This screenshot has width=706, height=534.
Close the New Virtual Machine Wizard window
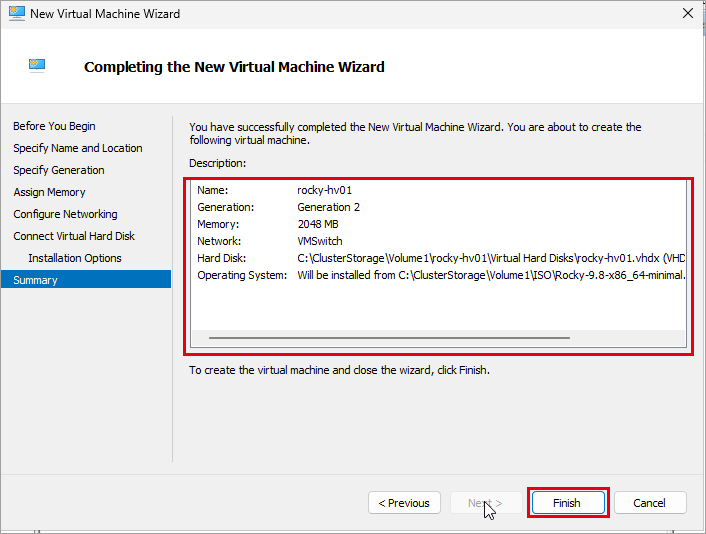pyautogui.click(x=688, y=14)
